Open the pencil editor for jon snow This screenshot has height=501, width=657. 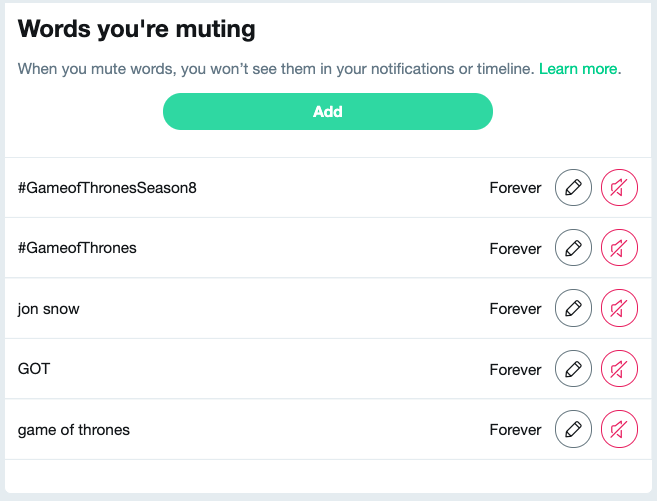coord(573,309)
